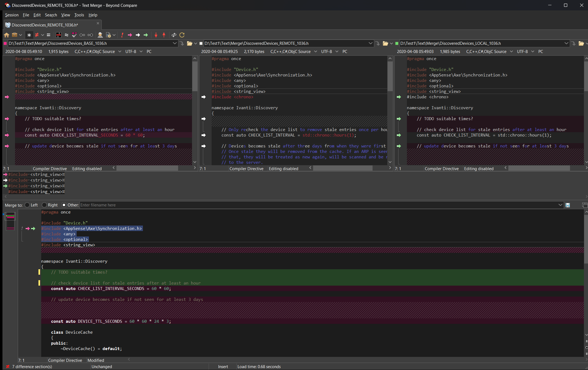Screen dimensions: 588x370
Task: Click white gutter arrow beside #include <chrono>
Action: (x=203, y=97)
